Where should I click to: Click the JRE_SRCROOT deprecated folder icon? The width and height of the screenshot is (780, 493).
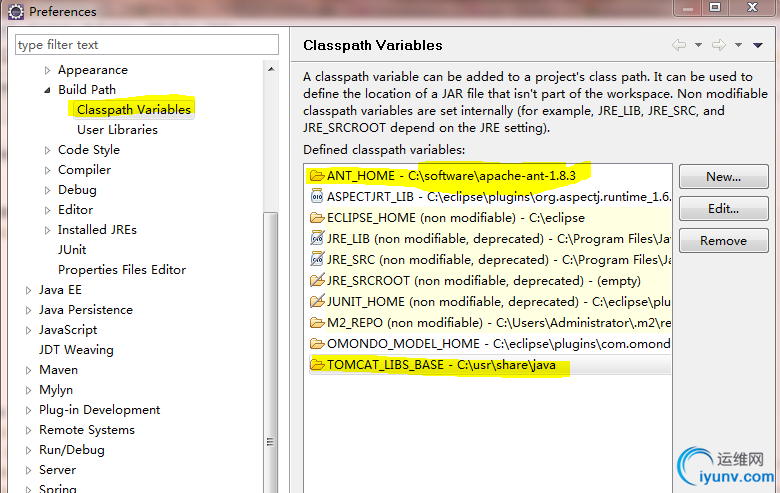pos(317,280)
